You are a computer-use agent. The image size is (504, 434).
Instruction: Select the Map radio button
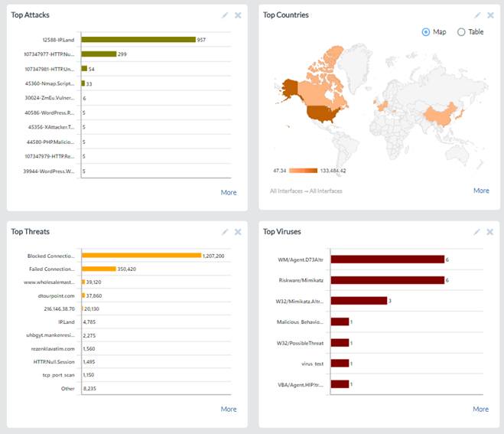pyautogui.click(x=426, y=32)
